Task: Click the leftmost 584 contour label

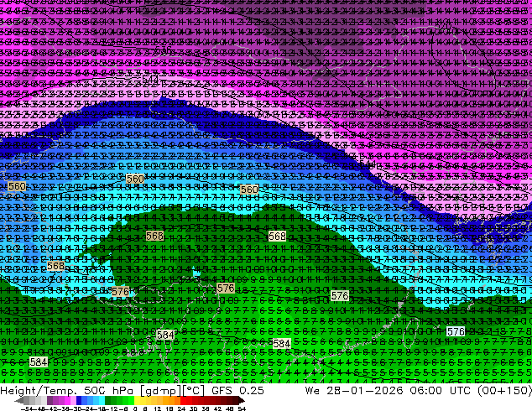Action: click(39, 362)
